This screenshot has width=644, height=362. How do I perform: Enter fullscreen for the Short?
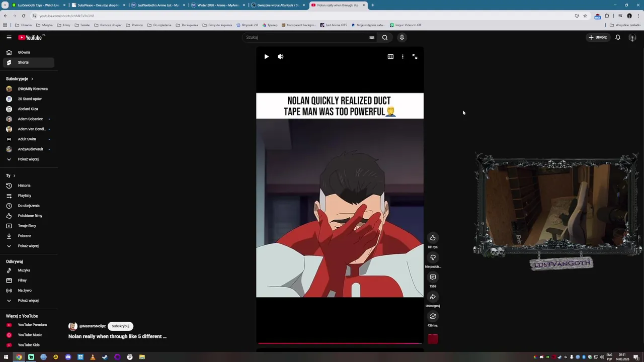(x=415, y=57)
